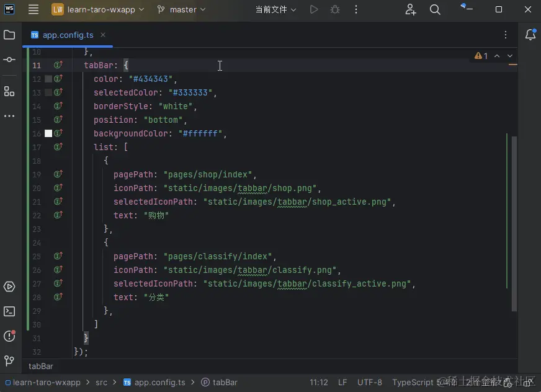Click the "分类" text value
Screen dimensions: 541x392
[156, 297]
